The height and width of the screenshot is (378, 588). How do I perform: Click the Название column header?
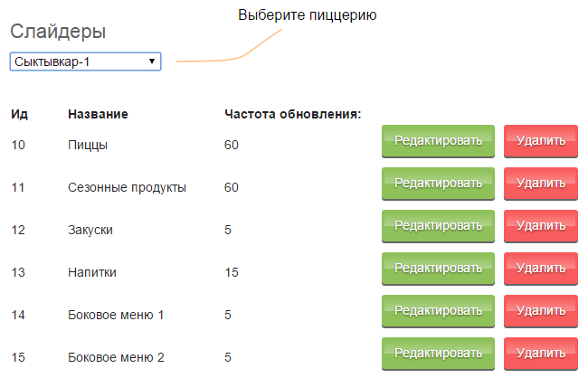pyautogui.click(x=98, y=114)
